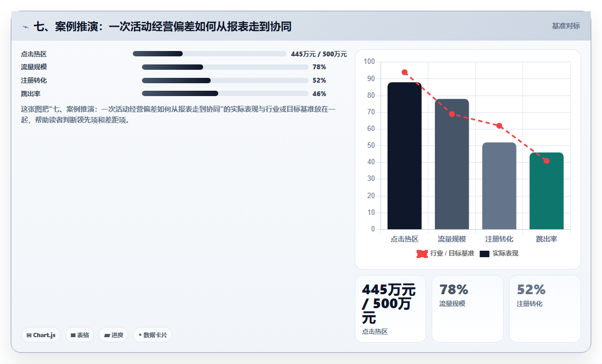Viewport: 602px width, 364px height.
Task: Click the 点击热区 x-axis label
Action: pos(404,239)
